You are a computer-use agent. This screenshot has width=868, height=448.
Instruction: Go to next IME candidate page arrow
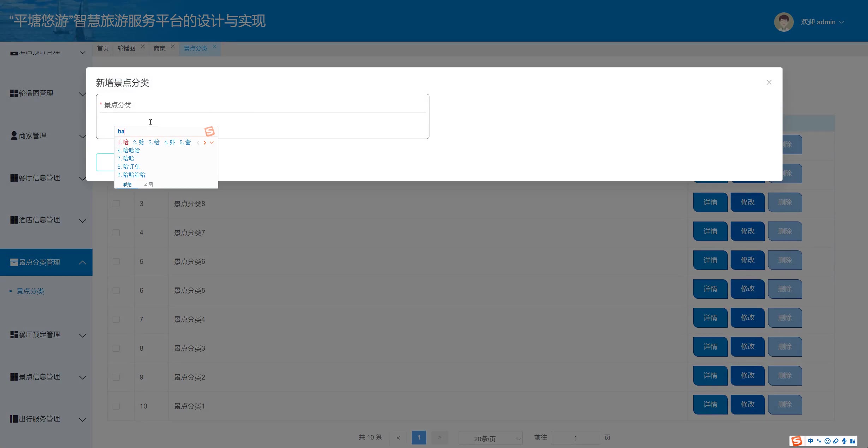pos(205,143)
